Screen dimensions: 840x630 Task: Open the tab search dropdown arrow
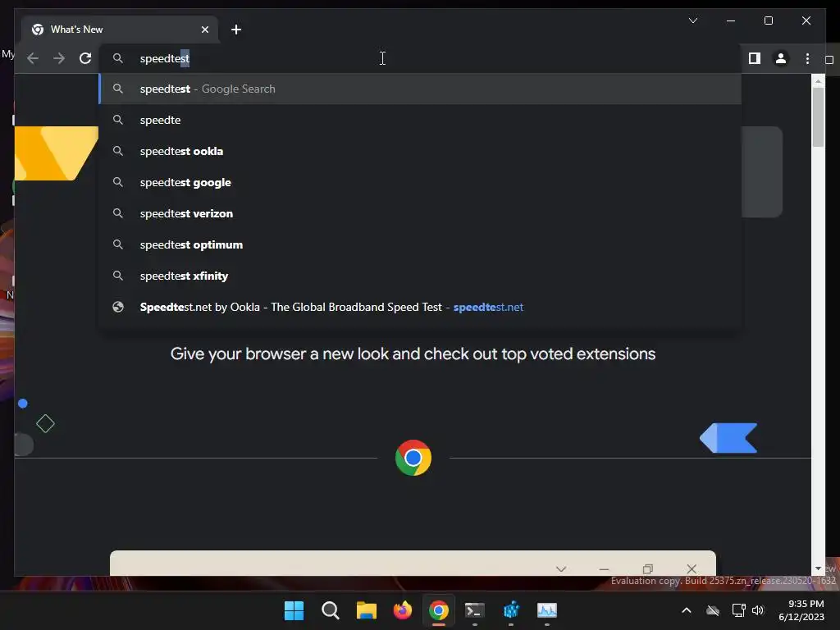click(692, 21)
